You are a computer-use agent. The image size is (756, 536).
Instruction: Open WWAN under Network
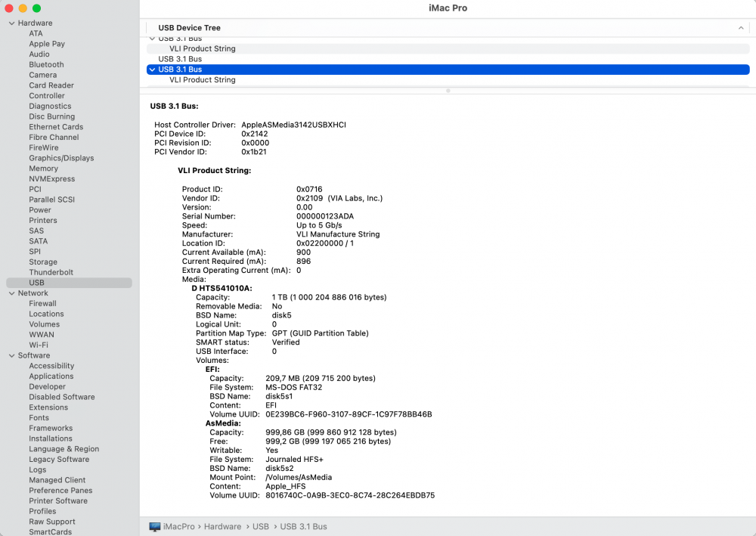click(x=42, y=334)
